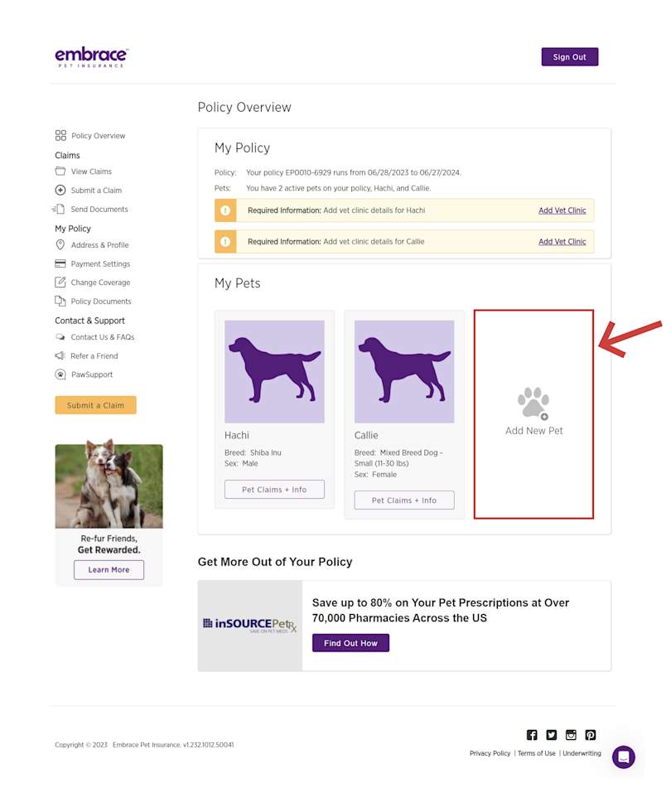Open Policy Documents with its file icon

61,301
